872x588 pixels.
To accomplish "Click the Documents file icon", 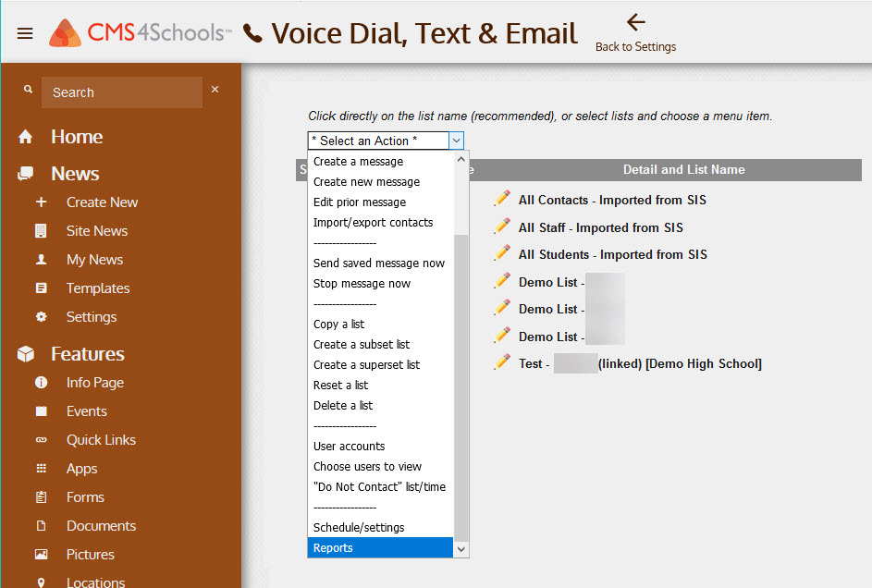I will [x=42, y=525].
